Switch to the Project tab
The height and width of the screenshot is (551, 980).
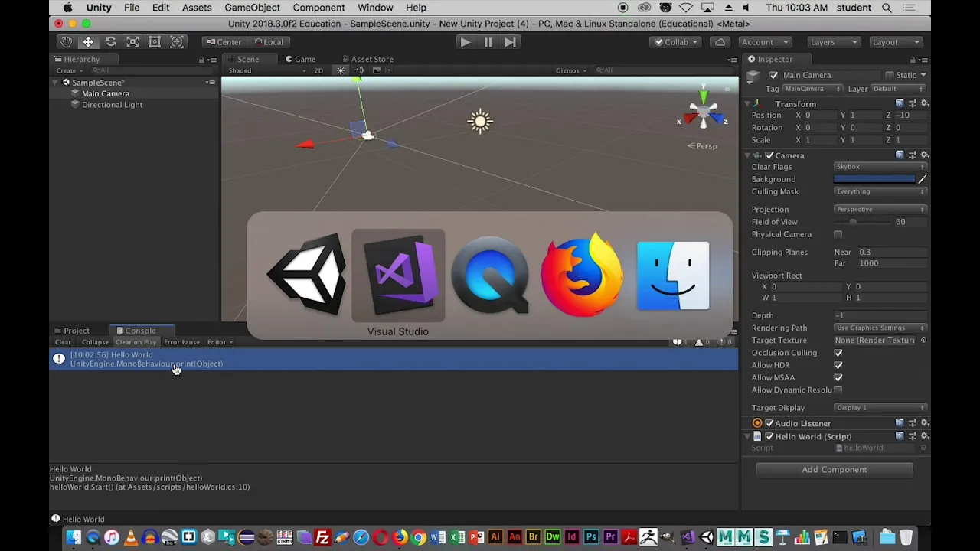point(72,331)
